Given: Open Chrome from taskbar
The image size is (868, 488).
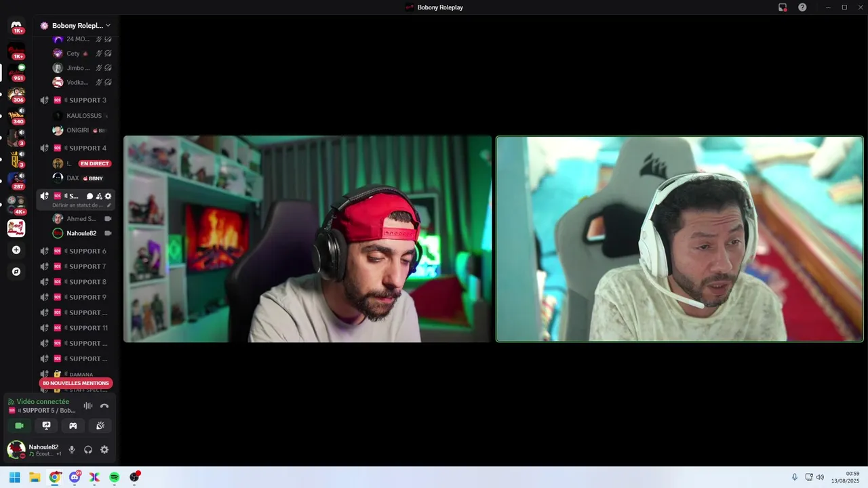Looking at the screenshot, I should pyautogui.click(x=55, y=477).
